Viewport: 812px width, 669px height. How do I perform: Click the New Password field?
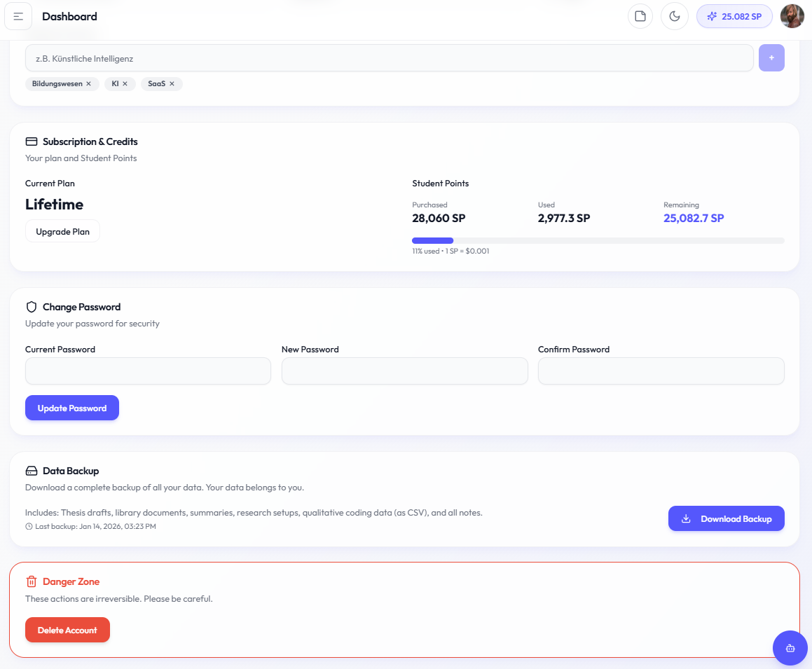[x=404, y=371]
